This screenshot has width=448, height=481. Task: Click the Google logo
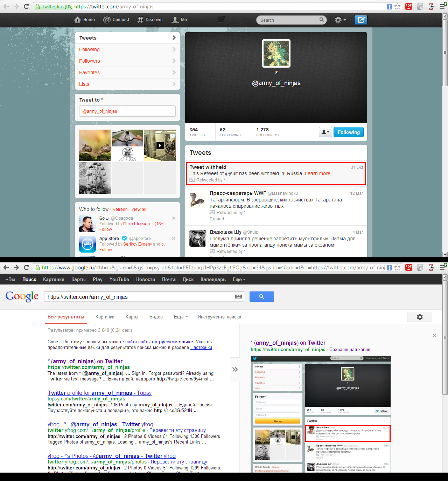[x=22, y=296]
